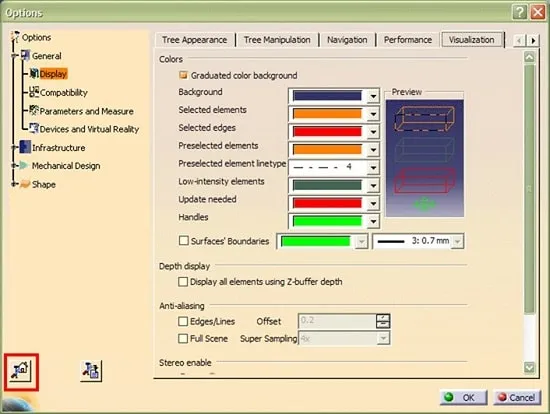This screenshot has width=550, height=414.
Task: Open Selected elements color dropdown arrow
Action: click(373, 114)
